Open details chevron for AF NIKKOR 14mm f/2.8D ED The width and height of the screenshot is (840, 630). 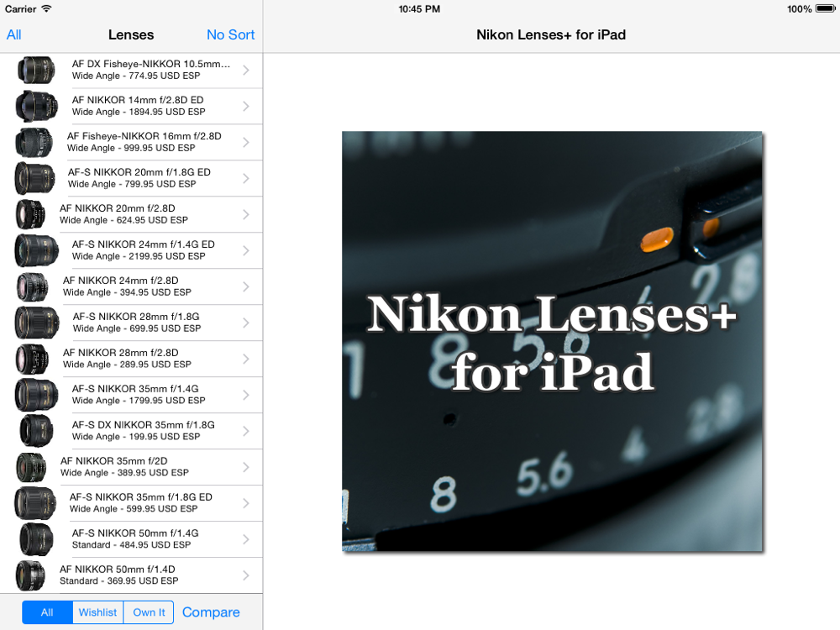[x=246, y=106]
